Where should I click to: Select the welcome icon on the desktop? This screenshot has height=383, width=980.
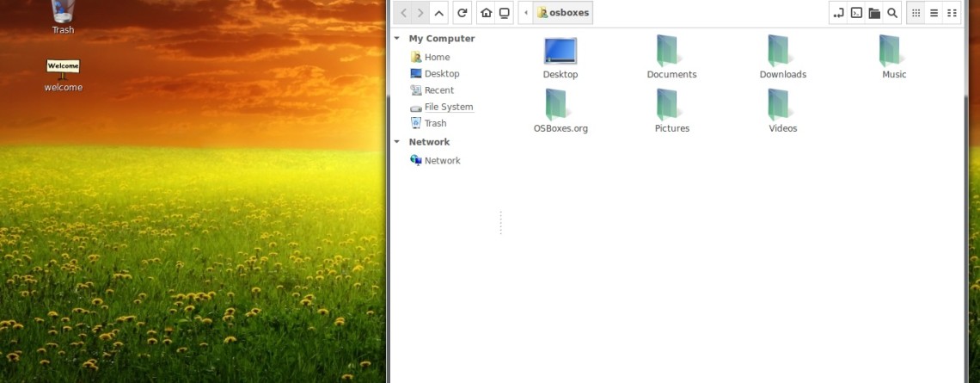[63, 76]
